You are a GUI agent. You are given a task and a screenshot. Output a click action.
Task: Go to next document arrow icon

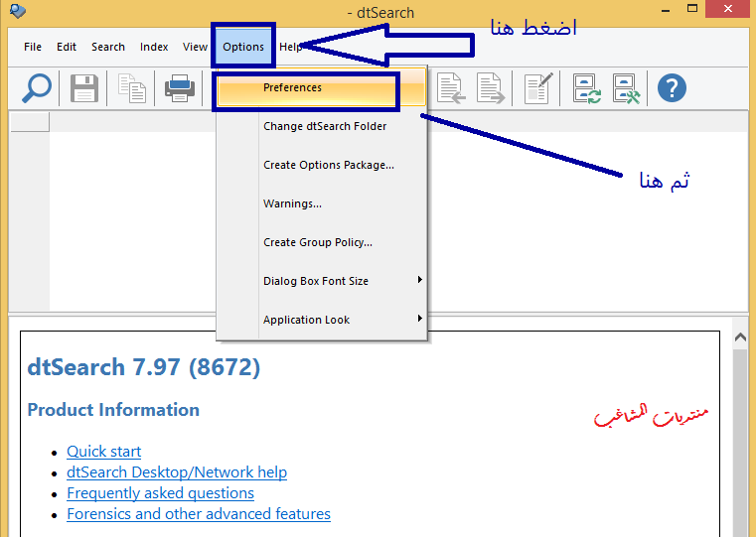click(491, 88)
